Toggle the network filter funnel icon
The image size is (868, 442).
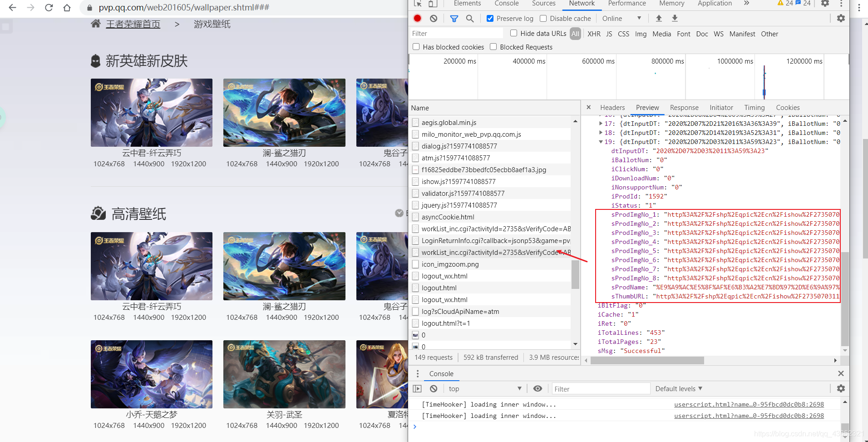(454, 18)
